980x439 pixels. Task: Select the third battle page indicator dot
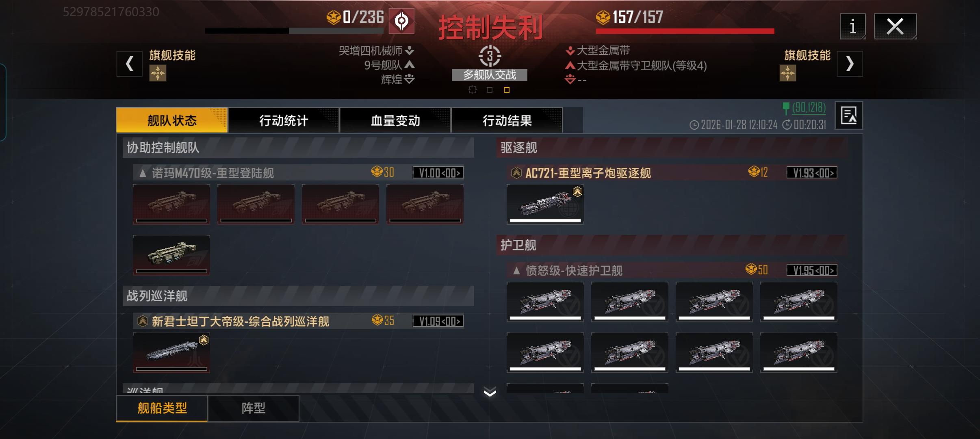pyautogui.click(x=506, y=90)
